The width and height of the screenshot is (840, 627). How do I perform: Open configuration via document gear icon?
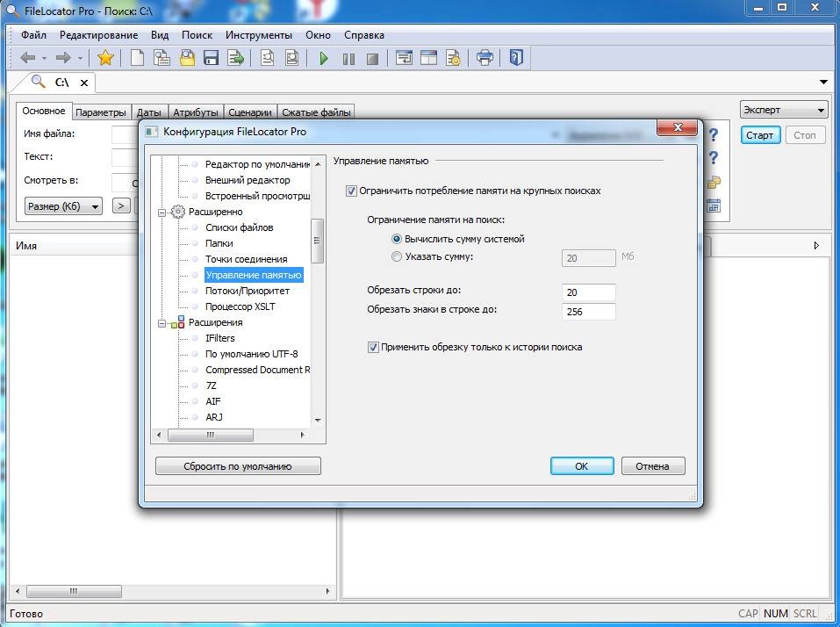453,57
